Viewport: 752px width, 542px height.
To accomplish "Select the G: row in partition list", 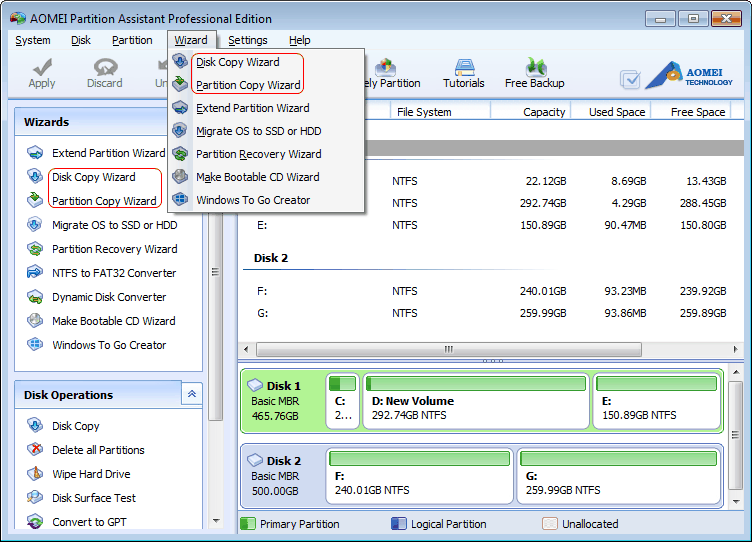I will 492,313.
